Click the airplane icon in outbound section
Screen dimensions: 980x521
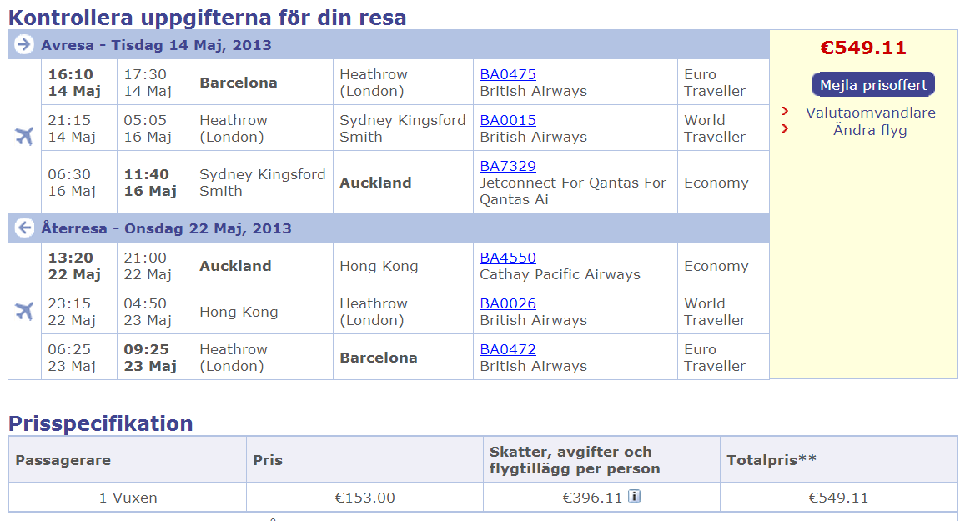coord(24,136)
